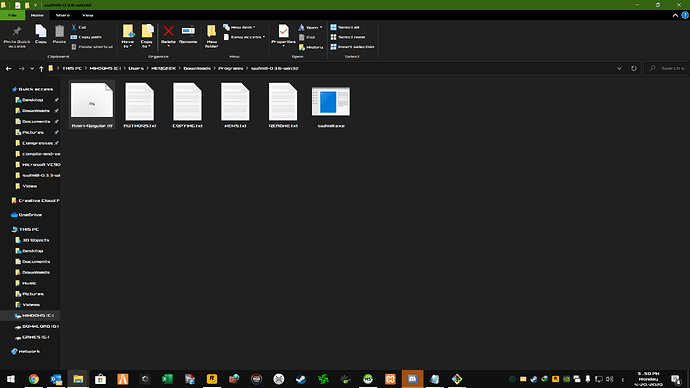Open the Move to dropdown
The image size is (690, 388).
128,36
